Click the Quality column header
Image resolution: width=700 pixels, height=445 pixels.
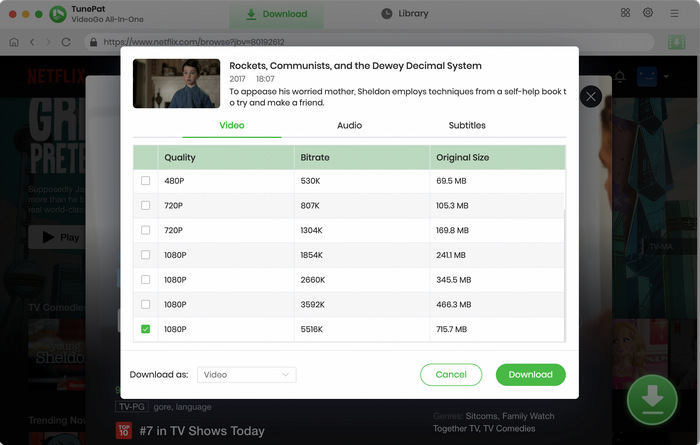coord(226,157)
